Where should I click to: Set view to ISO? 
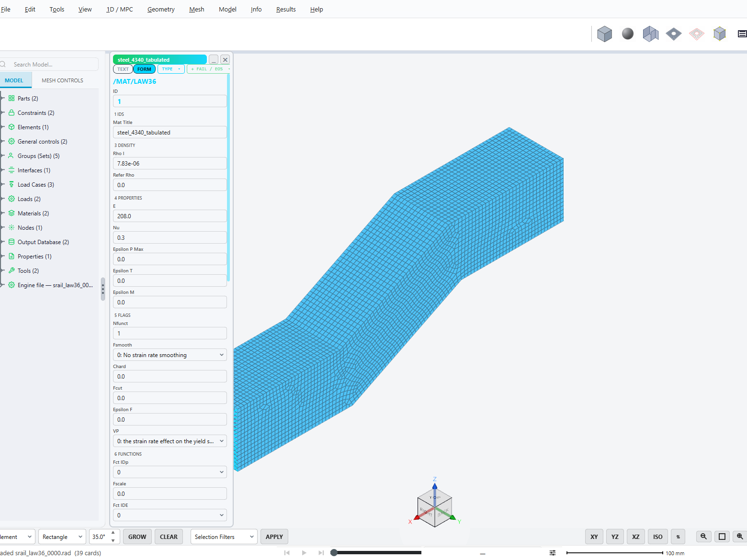coord(658,537)
